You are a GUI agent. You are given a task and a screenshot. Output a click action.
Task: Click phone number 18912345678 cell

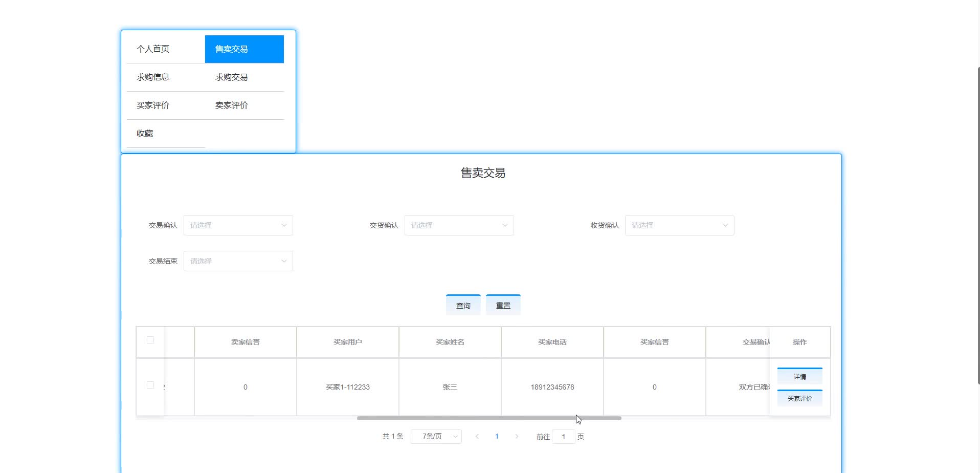pyautogui.click(x=552, y=387)
